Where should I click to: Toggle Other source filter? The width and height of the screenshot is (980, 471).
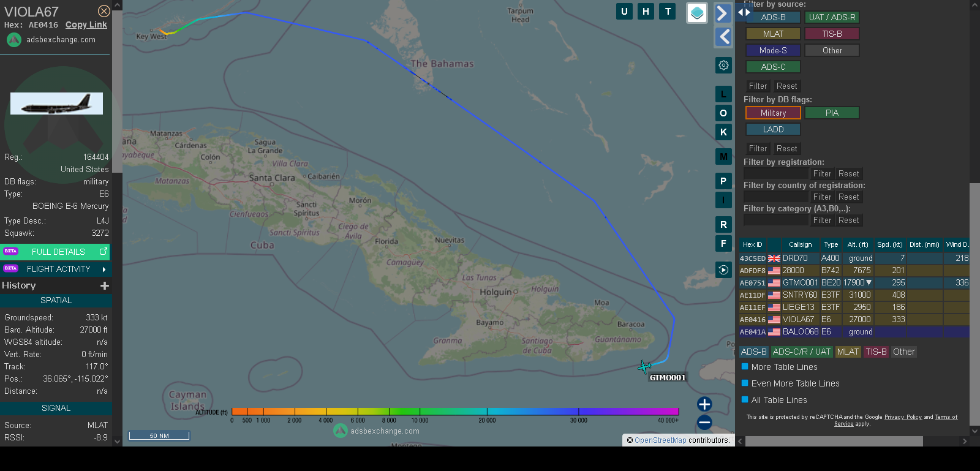coord(832,50)
